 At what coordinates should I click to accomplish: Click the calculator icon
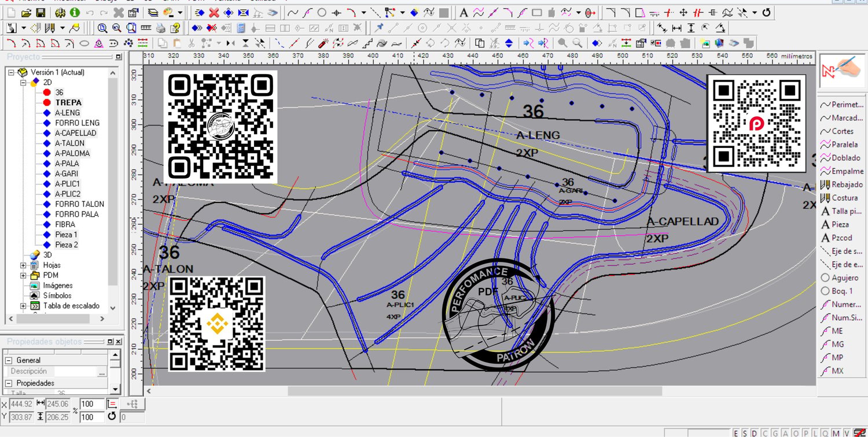[x=241, y=28]
